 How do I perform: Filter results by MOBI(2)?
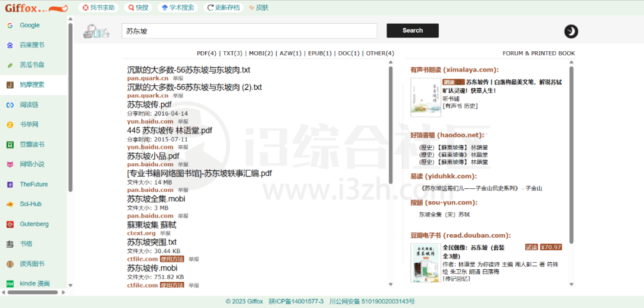[261, 53]
